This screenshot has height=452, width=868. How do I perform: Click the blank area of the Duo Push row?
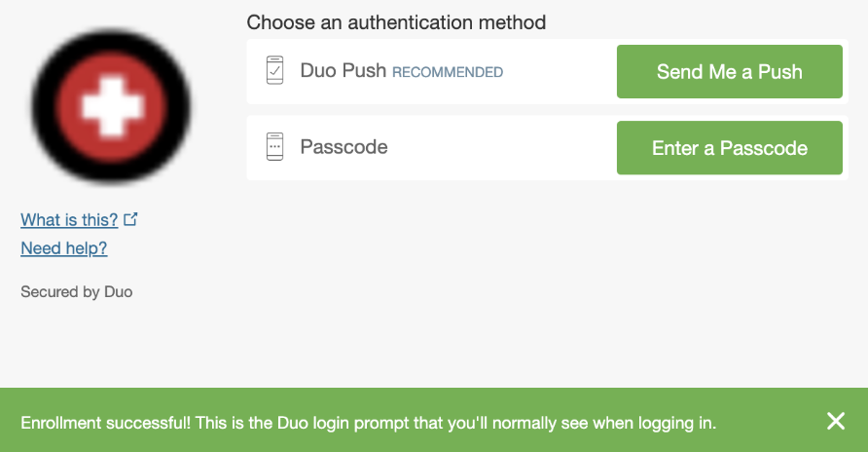(560, 71)
